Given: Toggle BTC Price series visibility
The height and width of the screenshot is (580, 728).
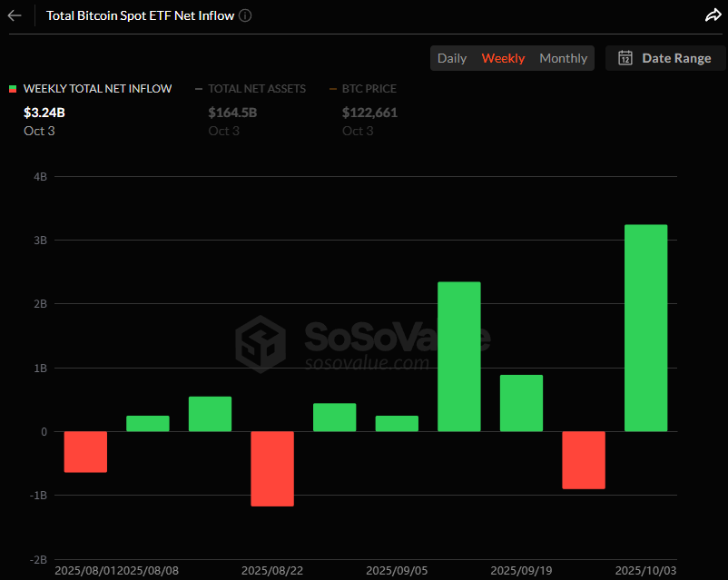Looking at the screenshot, I should 369,89.
